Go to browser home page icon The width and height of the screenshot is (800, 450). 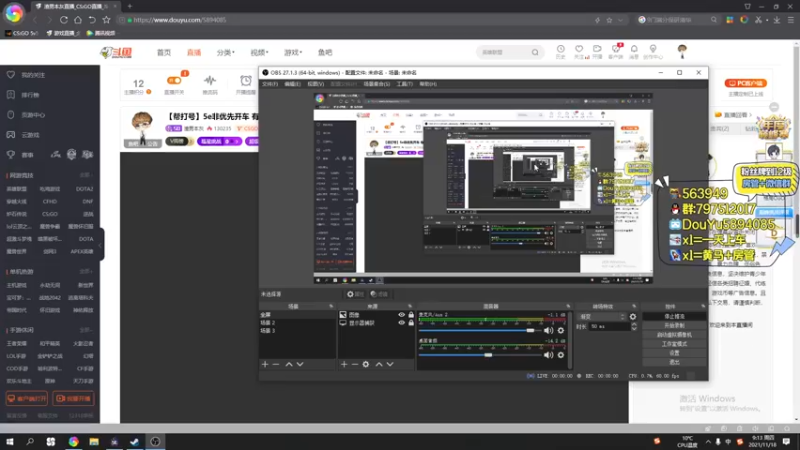[x=78, y=20]
